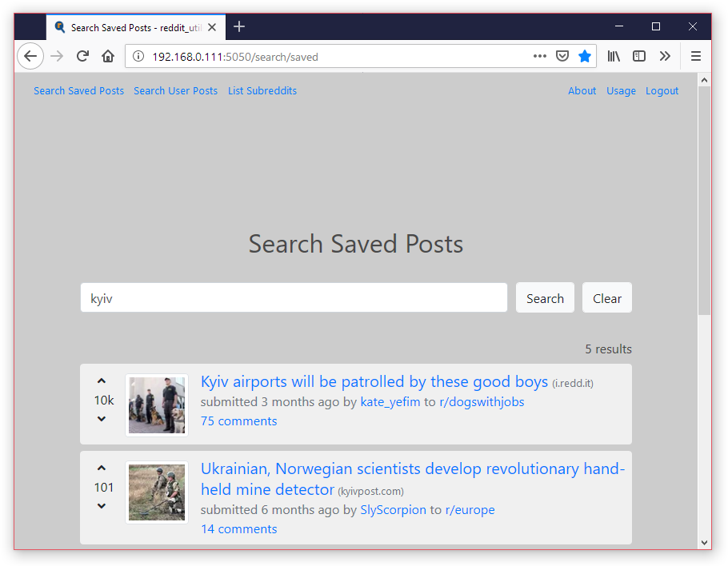The width and height of the screenshot is (728, 566).
Task: Click the scrollbar down arrow
Action: click(704, 542)
